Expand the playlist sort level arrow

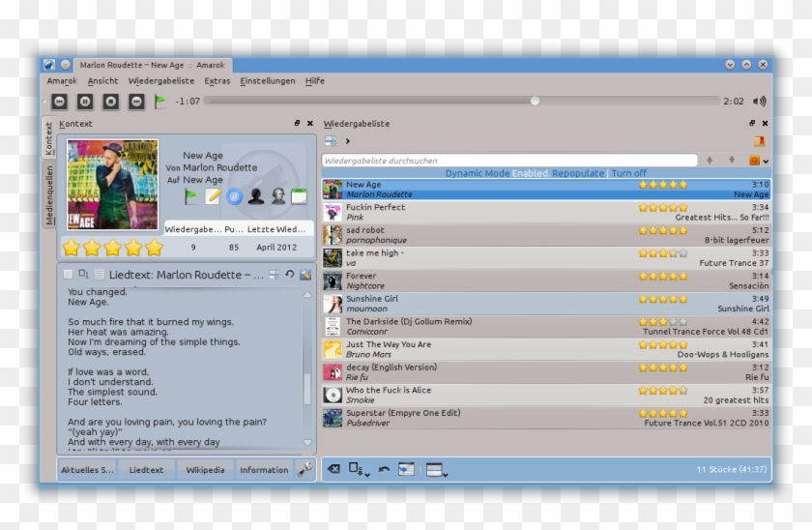click(347, 141)
